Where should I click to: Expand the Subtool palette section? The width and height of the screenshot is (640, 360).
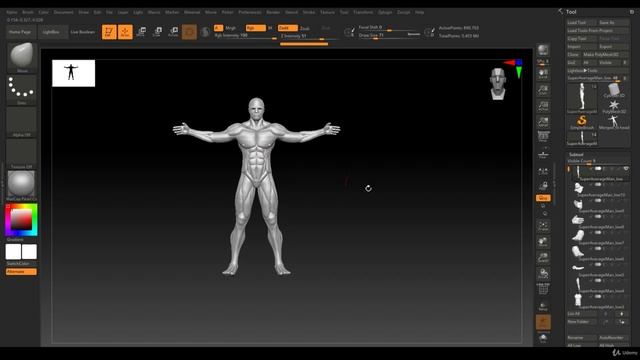(x=576, y=154)
